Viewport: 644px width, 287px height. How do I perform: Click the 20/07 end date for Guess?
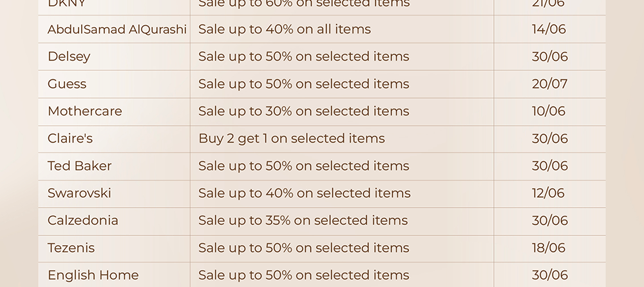[549, 84]
